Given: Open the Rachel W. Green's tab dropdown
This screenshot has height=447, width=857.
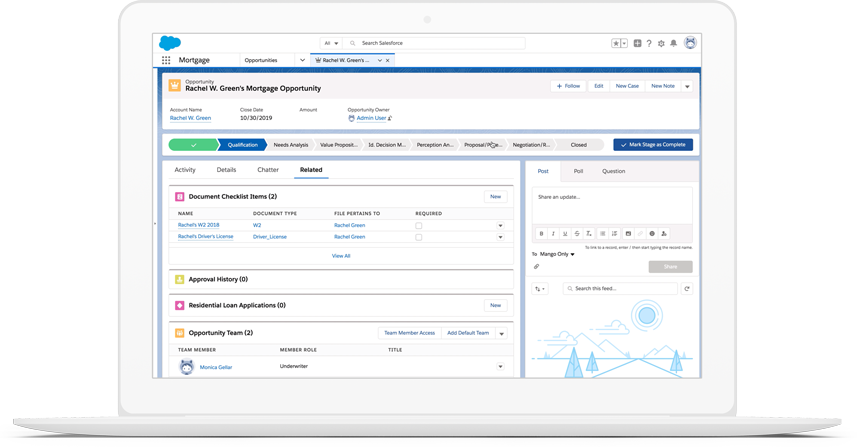Looking at the screenshot, I should click(379, 61).
